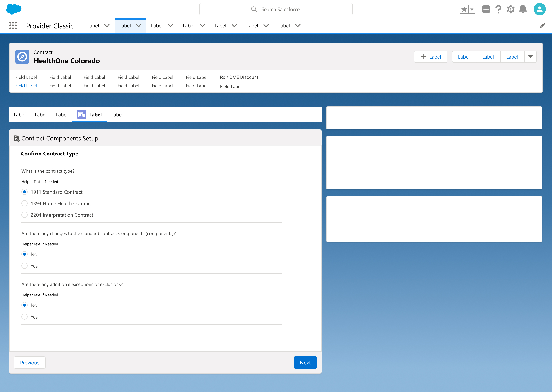Viewport: 552px width, 392px height.
Task: Click the favorites star icon
Action: tap(464, 9)
